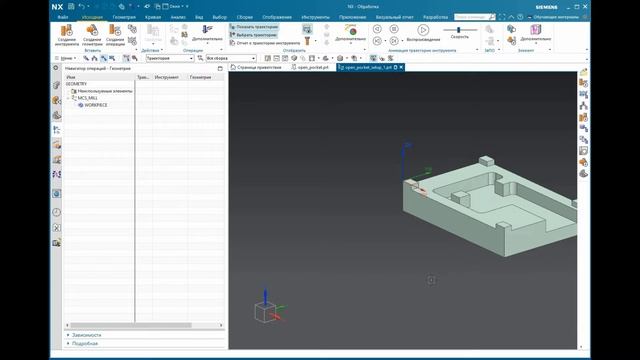Screen dimensions: 640x360
Task: Open Дополнительно dropdown in the Display group
Action: pyautogui.click(x=350, y=33)
